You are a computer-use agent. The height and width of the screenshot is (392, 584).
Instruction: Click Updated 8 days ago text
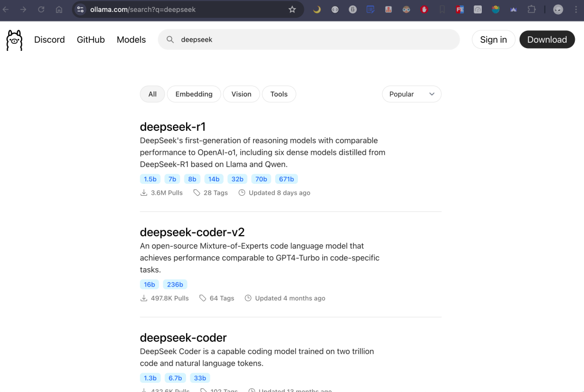tap(280, 193)
